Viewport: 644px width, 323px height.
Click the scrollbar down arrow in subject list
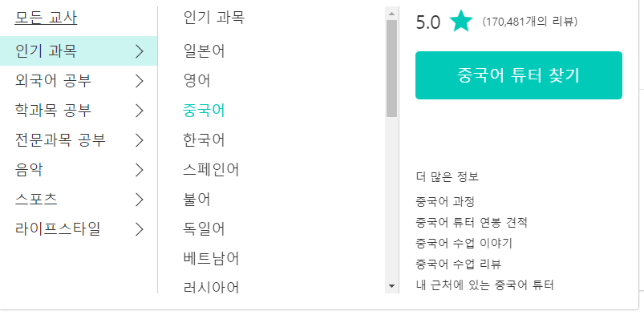click(391, 285)
